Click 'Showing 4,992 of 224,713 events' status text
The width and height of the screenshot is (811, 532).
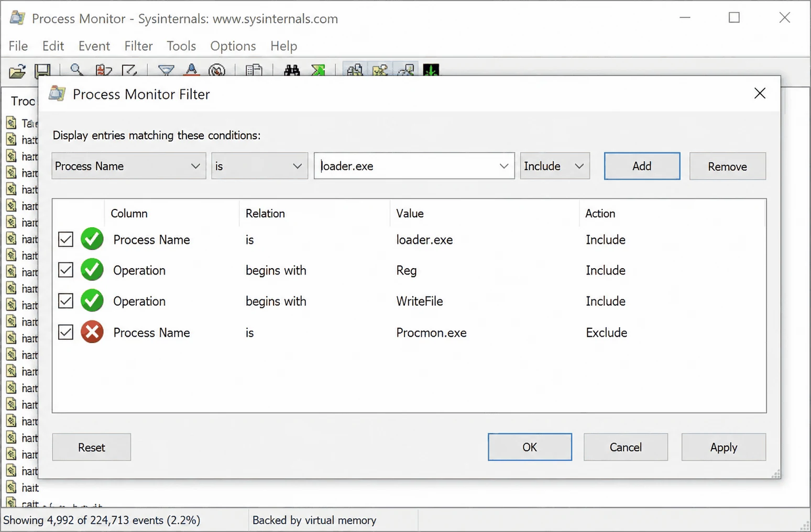coord(102,520)
